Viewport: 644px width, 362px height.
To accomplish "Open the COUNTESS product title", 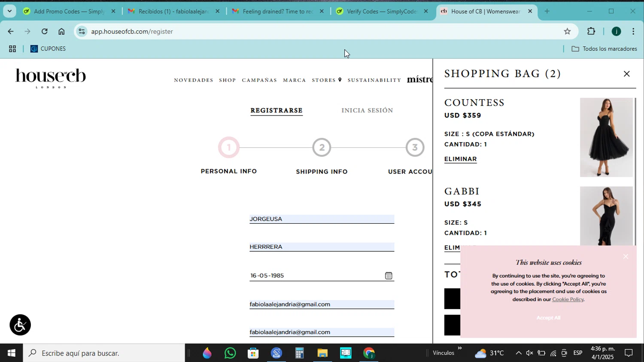I will point(474,103).
